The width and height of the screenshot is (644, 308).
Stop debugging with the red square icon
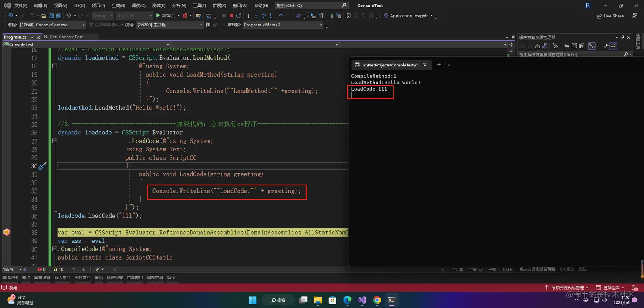pyautogui.click(x=231, y=16)
